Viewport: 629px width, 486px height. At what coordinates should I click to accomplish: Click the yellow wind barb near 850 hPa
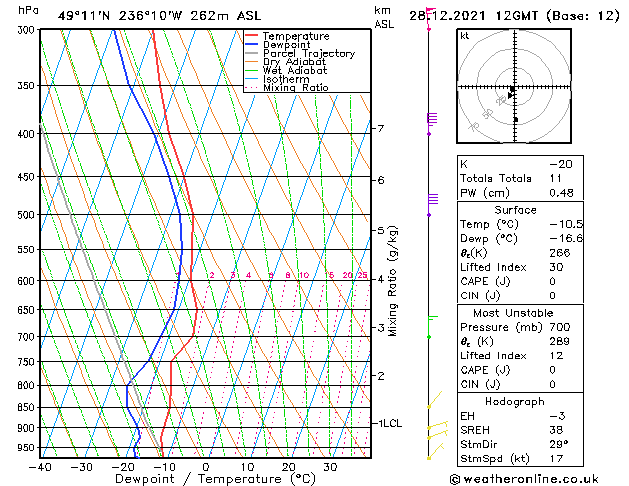[x=434, y=399]
